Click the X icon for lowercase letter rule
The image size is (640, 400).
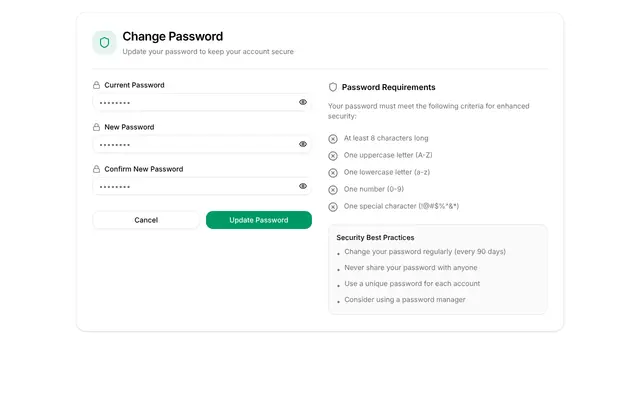click(x=333, y=173)
